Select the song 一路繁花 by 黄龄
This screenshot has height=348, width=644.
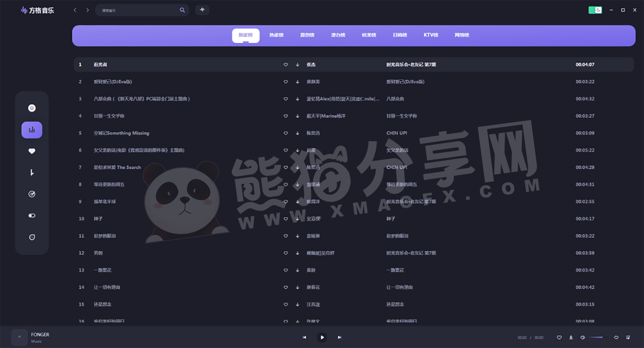click(x=103, y=270)
